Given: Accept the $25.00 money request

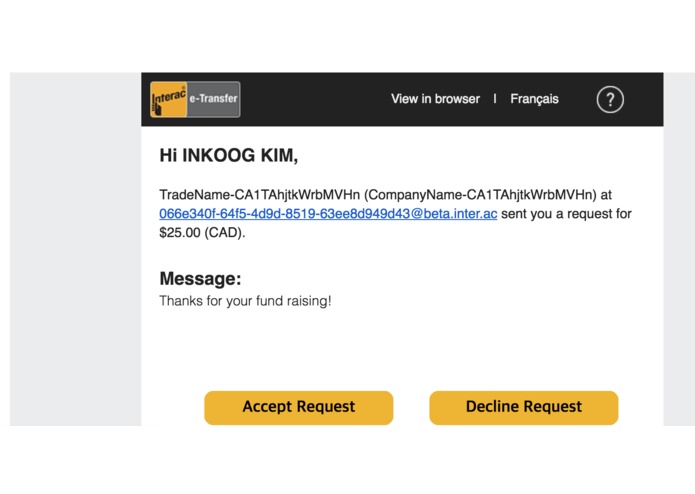Looking at the screenshot, I should [299, 408].
